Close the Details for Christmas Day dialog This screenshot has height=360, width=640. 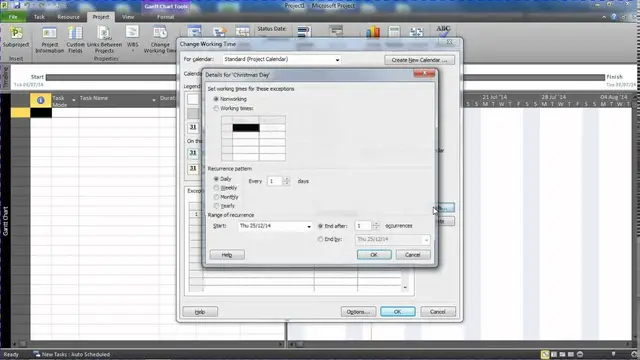[424, 73]
